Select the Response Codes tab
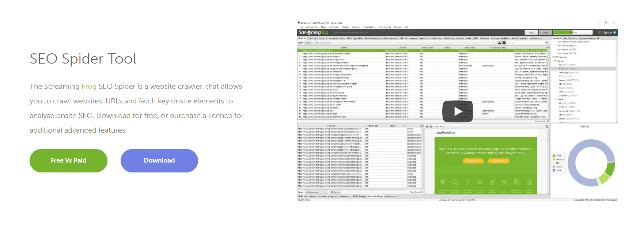 (337, 38)
